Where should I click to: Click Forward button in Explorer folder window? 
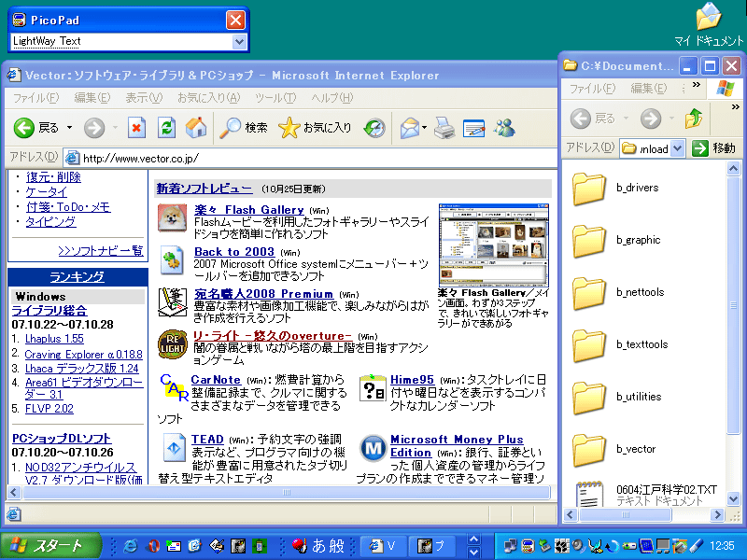651,119
